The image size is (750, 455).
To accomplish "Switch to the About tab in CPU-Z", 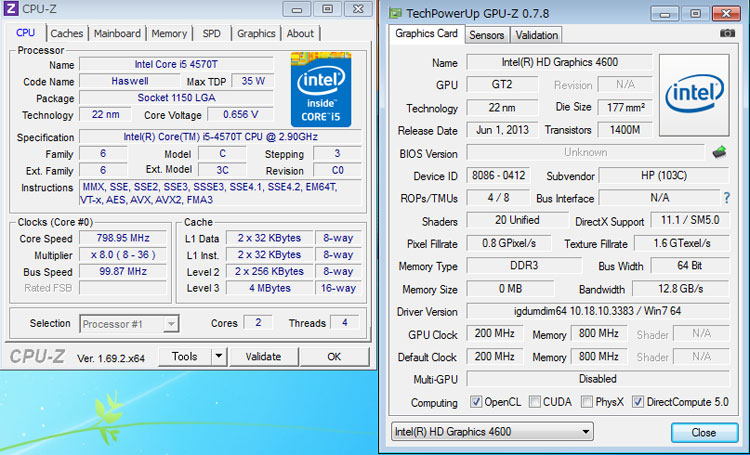I will tap(300, 33).
